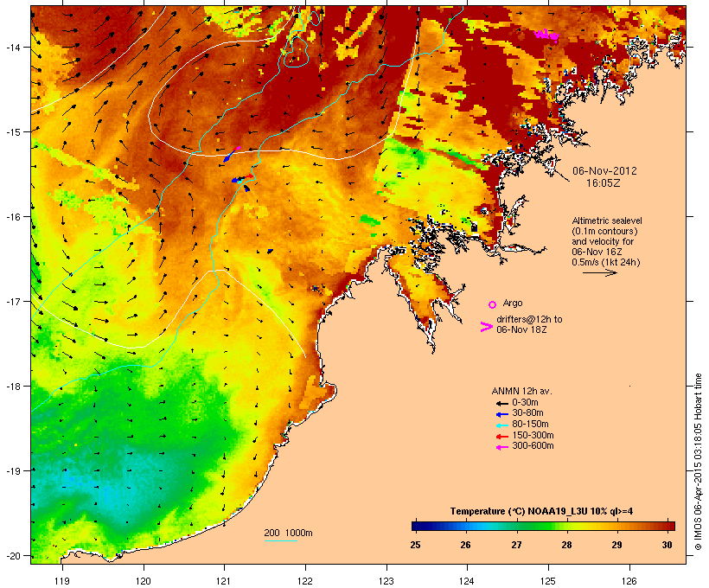Click the 30 tick on color bar
The height and width of the screenshot is (588, 709).
click(x=667, y=545)
